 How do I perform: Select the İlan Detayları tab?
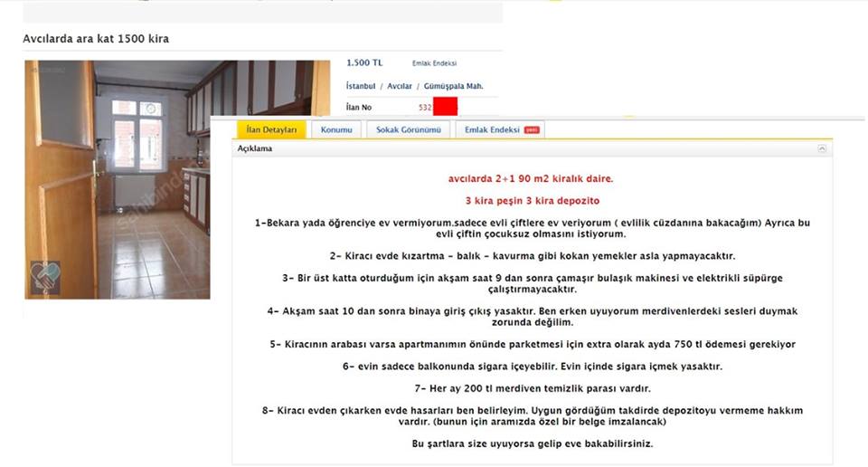click(x=271, y=129)
